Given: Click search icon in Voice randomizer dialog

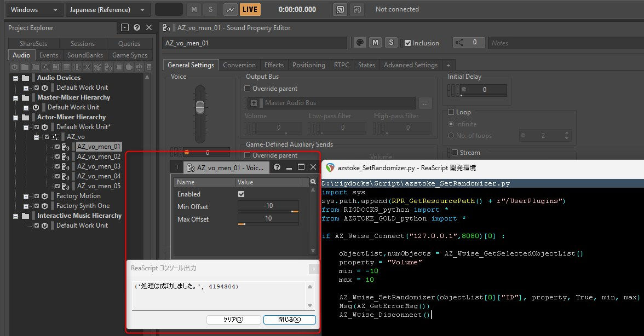Looking at the screenshot, I should [313, 182].
